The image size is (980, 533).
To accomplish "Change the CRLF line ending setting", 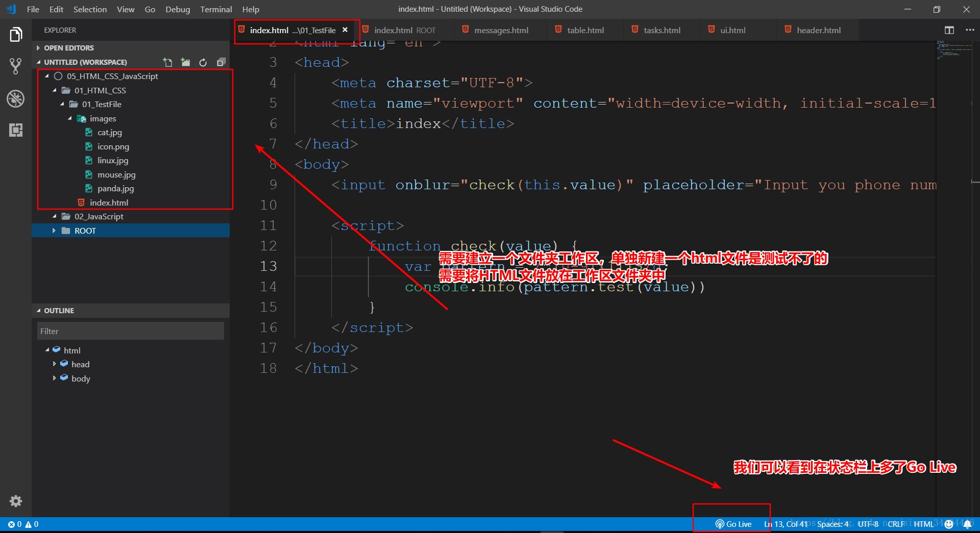I will pyautogui.click(x=896, y=524).
